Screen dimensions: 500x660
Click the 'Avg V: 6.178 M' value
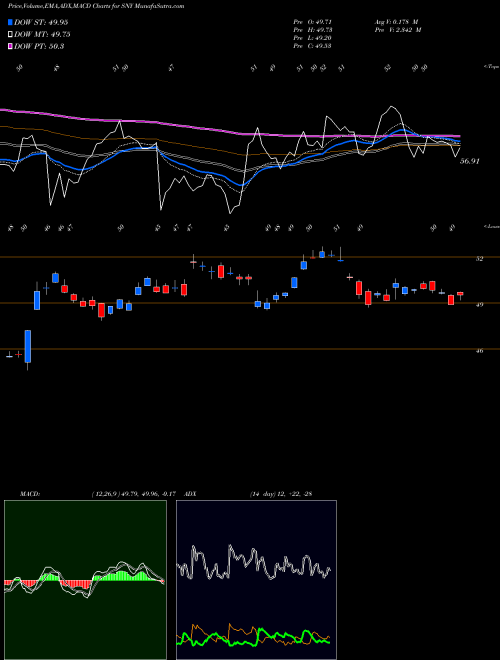point(396,21)
